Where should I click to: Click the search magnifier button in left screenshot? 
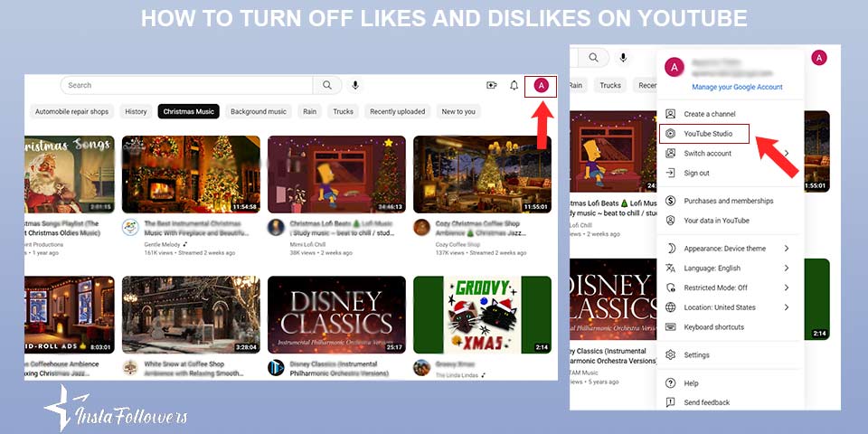click(x=327, y=85)
